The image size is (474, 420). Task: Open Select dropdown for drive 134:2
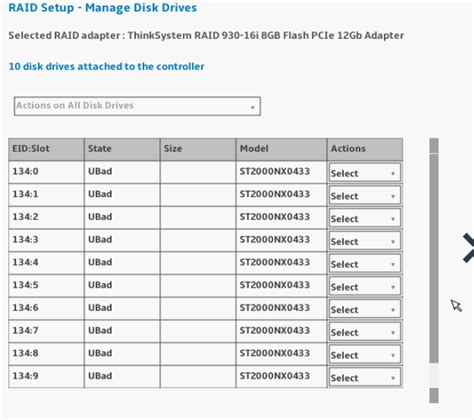pos(365,218)
